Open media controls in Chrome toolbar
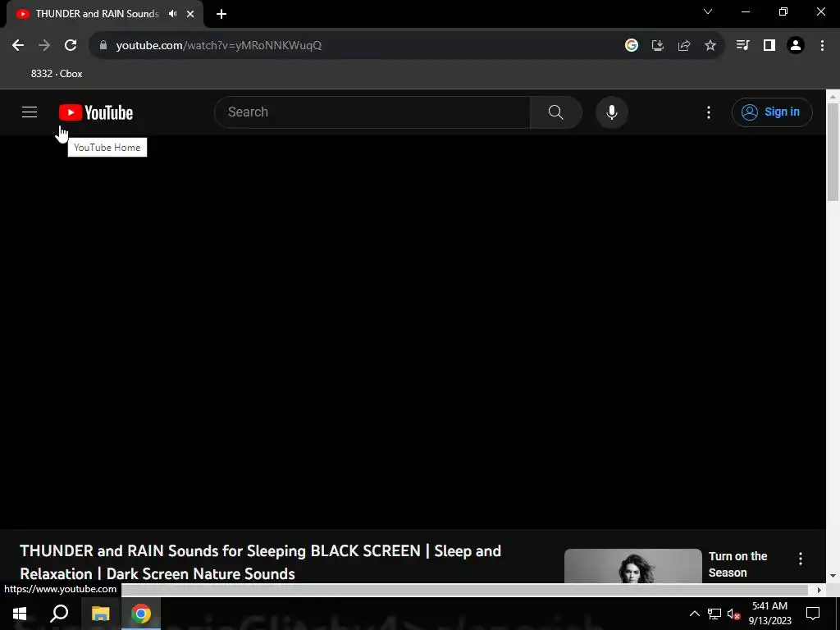The height and width of the screenshot is (630, 840). [x=742, y=46]
